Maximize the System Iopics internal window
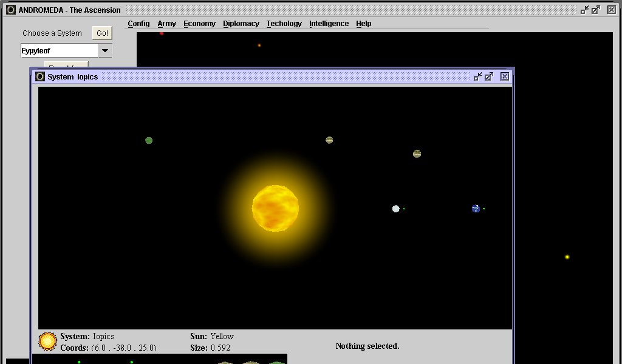Screen dimensions: 622x364 pos(489,76)
